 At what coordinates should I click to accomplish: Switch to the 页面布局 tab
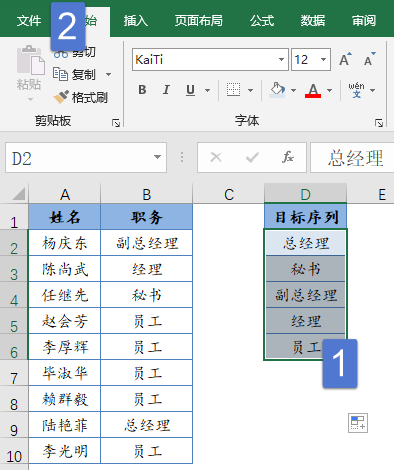199,21
